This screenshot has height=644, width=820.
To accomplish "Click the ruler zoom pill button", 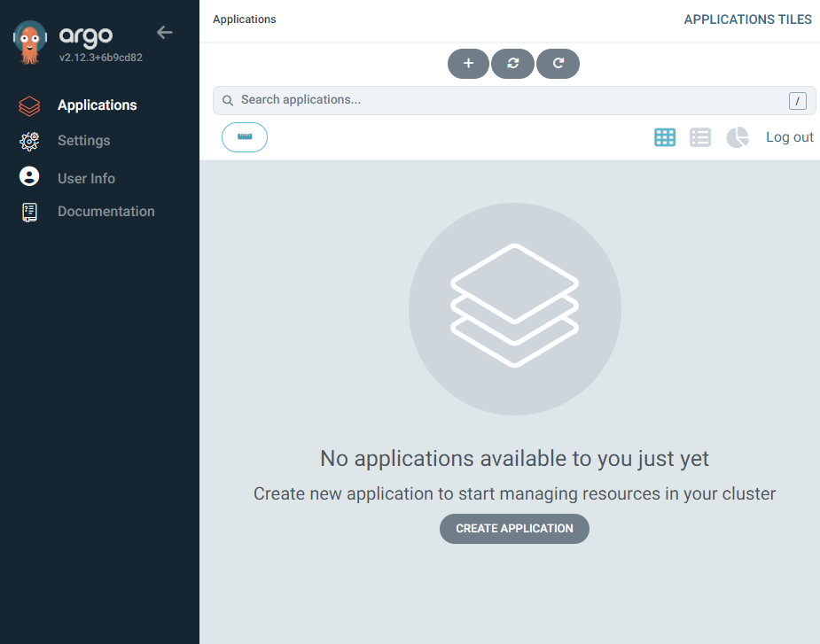I will (x=245, y=137).
